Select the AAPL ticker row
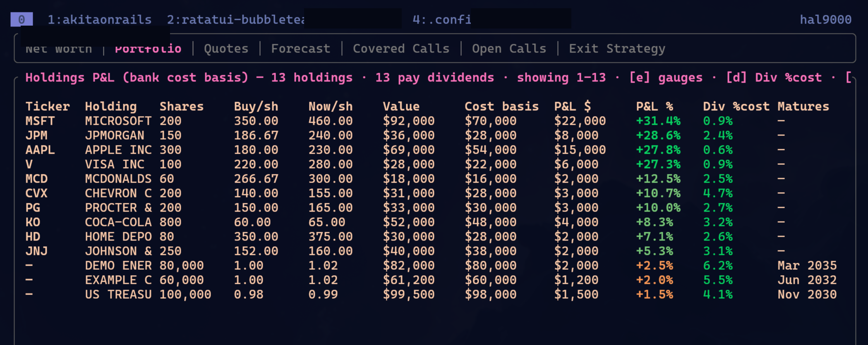This screenshot has width=868, height=345. 431,150
